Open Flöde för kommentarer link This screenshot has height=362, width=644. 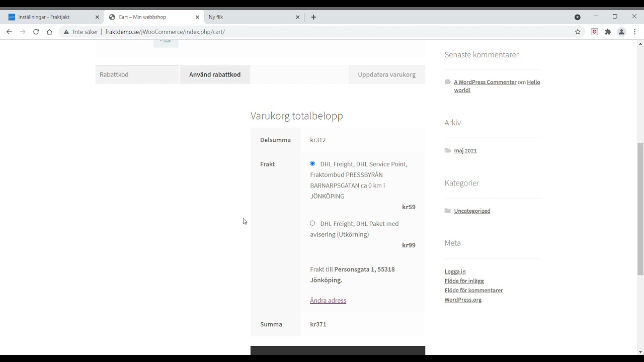(473, 291)
